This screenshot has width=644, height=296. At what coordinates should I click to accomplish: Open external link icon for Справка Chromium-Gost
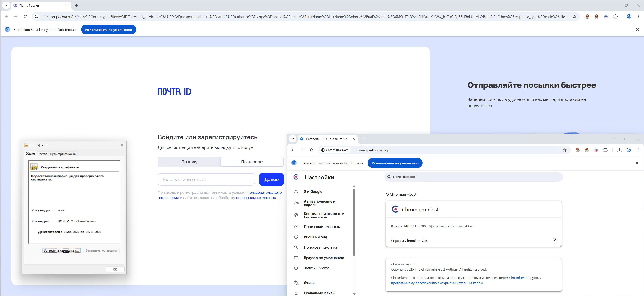pyautogui.click(x=554, y=241)
